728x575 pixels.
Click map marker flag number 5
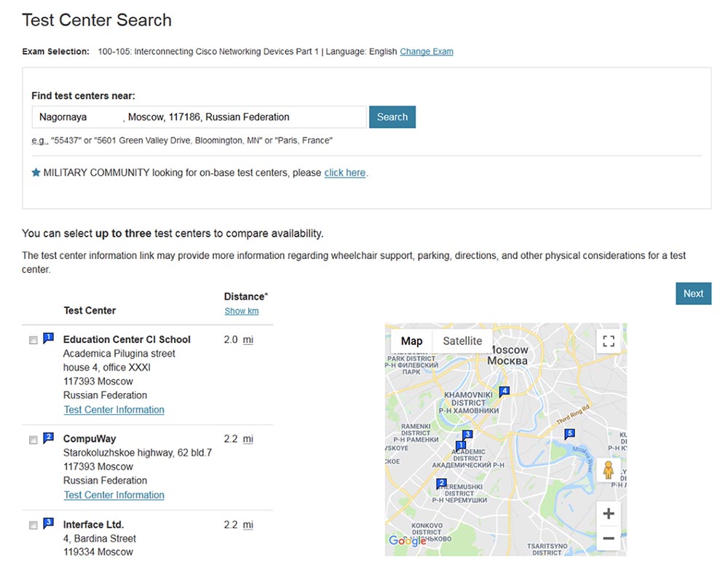(570, 434)
